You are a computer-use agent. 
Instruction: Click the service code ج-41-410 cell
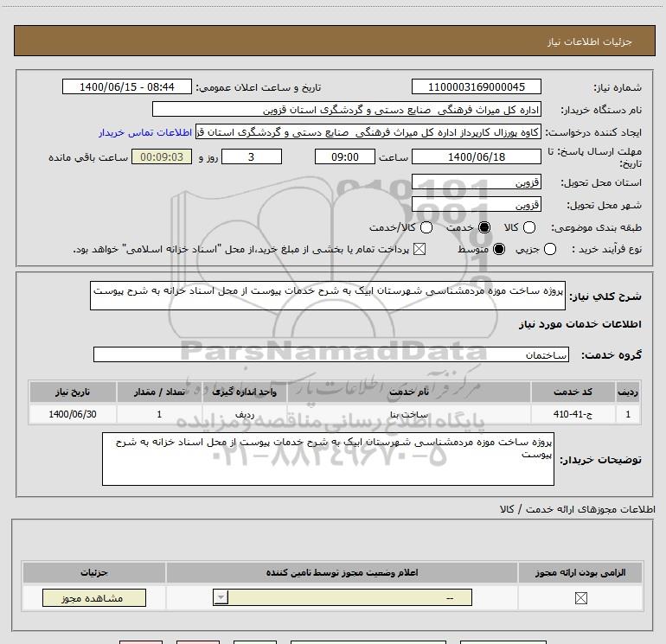click(573, 414)
